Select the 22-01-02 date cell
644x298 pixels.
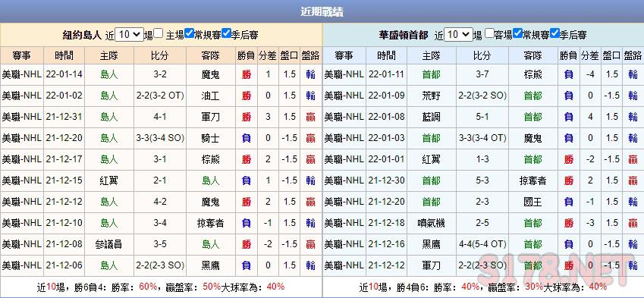64,96
